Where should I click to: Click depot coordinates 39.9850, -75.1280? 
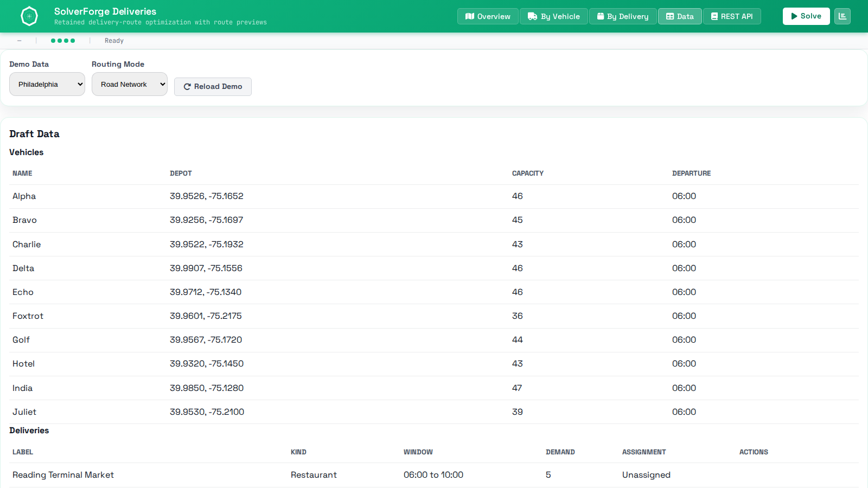click(x=207, y=388)
